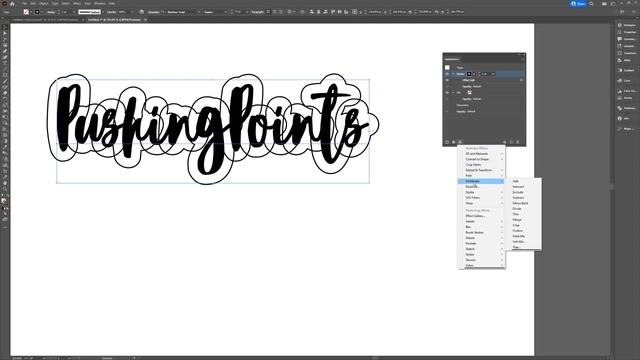Screen dimensions: 640x360
Task: Select the Selection tool in the toolbar
Action: pos(4,27)
